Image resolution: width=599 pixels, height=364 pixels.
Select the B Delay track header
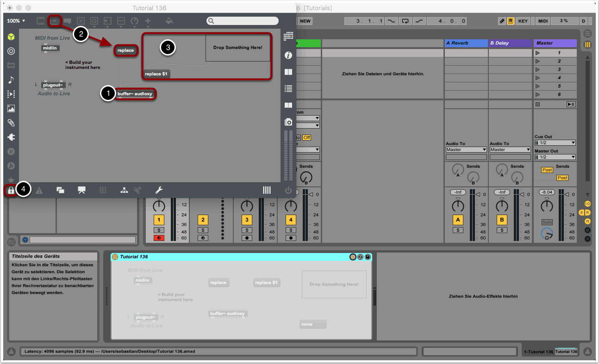pos(510,43)
